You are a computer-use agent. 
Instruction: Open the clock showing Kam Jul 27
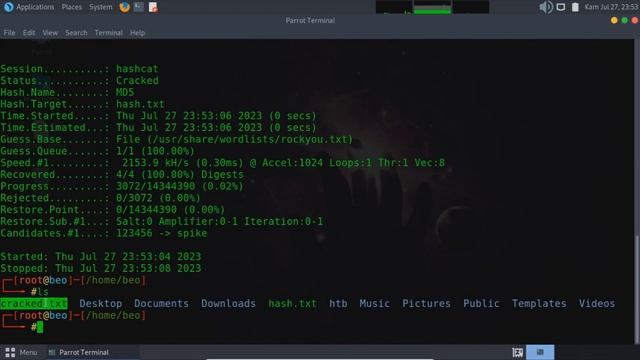(x=611, y=7)
